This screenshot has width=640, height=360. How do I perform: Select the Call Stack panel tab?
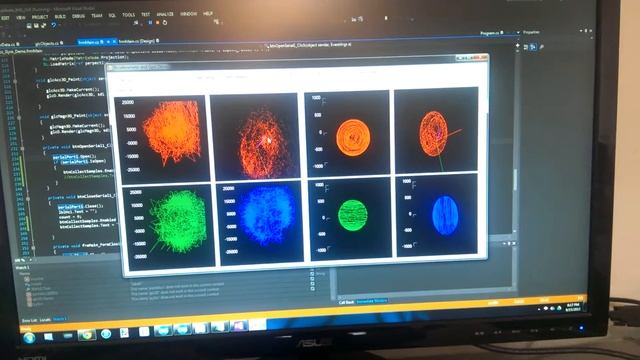tap(347, 302)
